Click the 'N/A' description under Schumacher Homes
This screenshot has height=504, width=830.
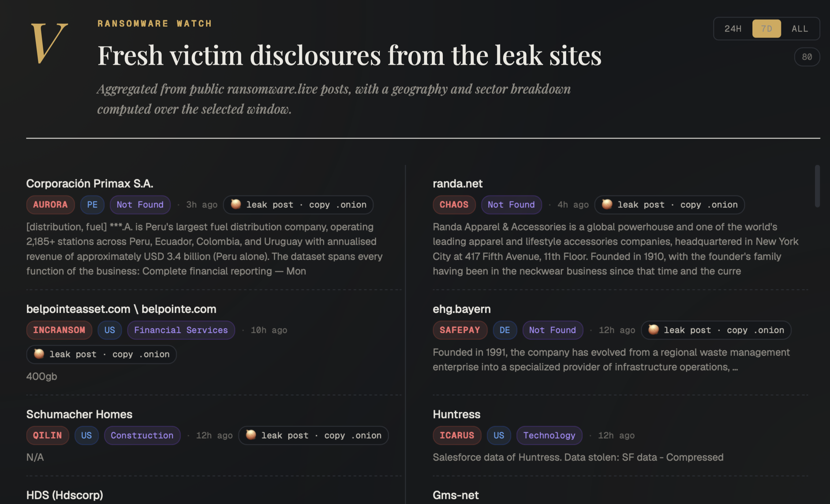[35, 457]
